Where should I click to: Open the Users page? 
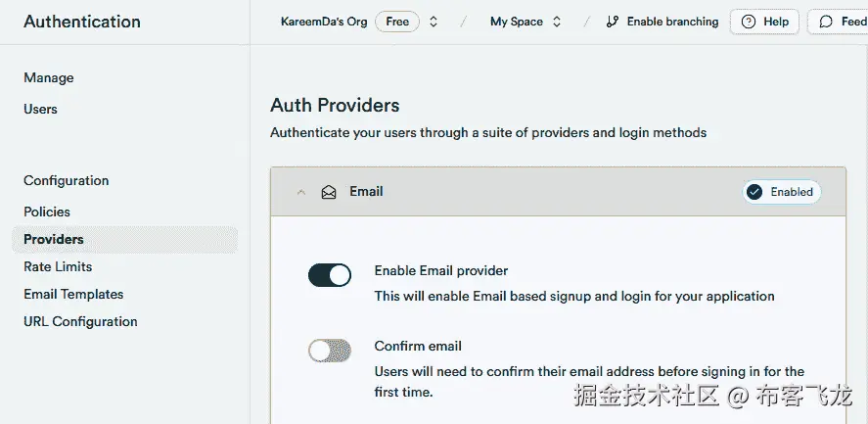coord(40,109)
